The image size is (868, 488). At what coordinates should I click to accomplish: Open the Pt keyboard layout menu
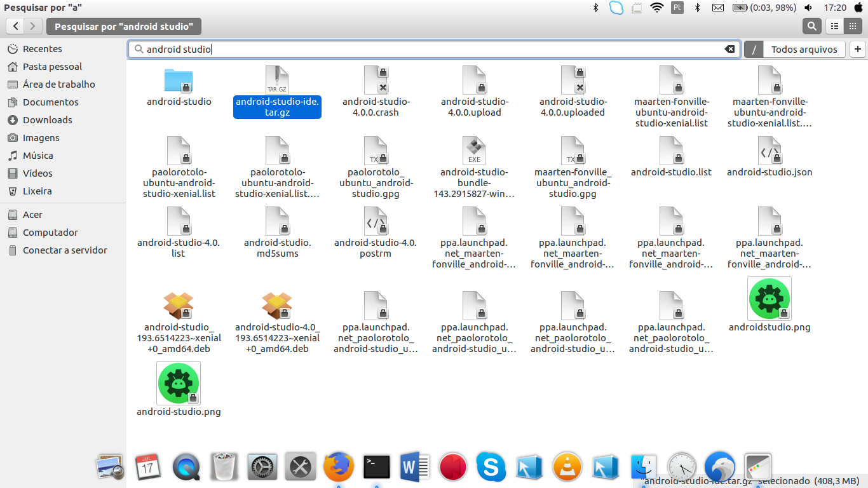point(677,8)
